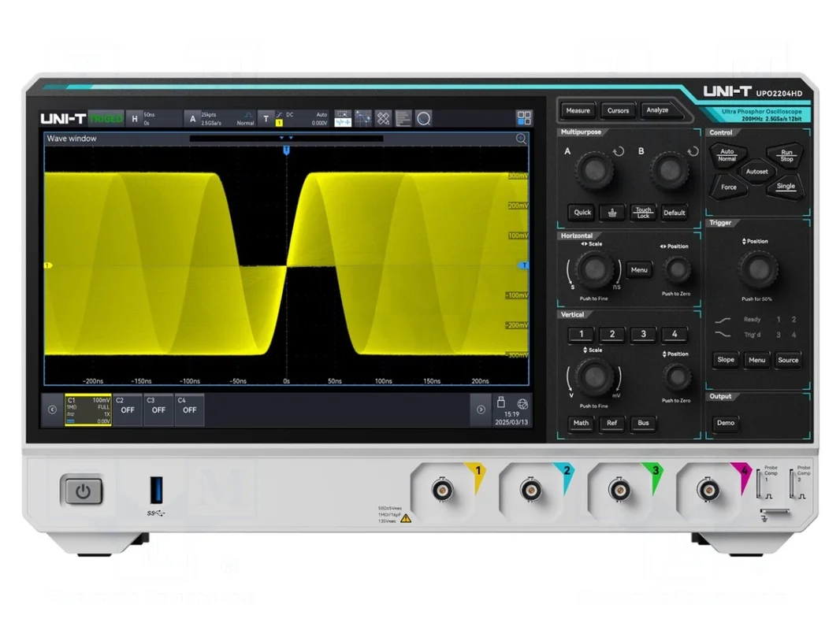Tap the USB lock status icon
840x630 pixels.
[x=501, y=402]
